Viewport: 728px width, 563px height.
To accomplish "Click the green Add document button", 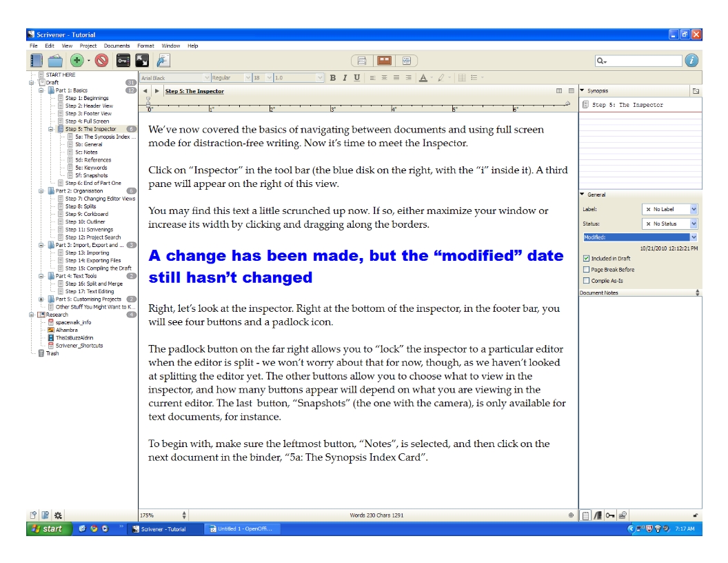I will pyautogui.click(x=77, y=61).
